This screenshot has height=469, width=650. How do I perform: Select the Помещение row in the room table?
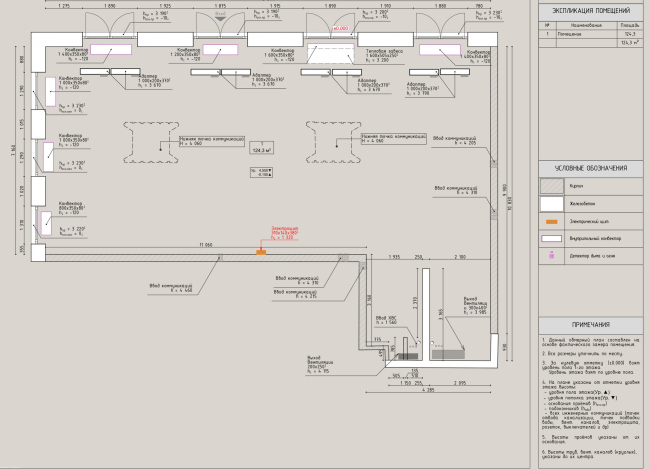[591, 34]
